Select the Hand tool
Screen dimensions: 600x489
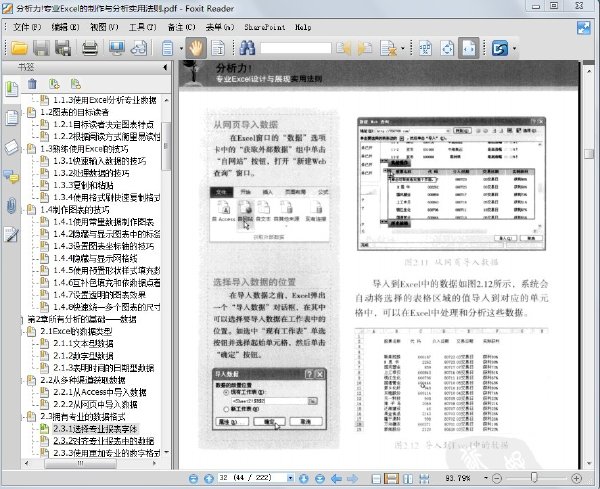(196, 48)
